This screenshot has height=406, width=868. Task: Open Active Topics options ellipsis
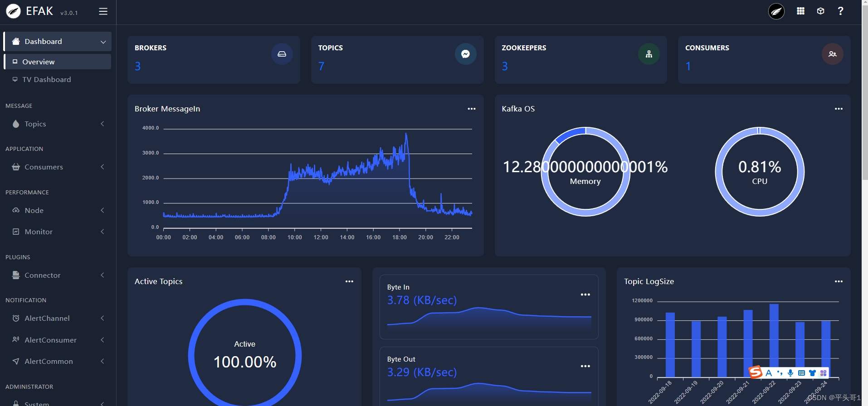(x=349, y=281)
